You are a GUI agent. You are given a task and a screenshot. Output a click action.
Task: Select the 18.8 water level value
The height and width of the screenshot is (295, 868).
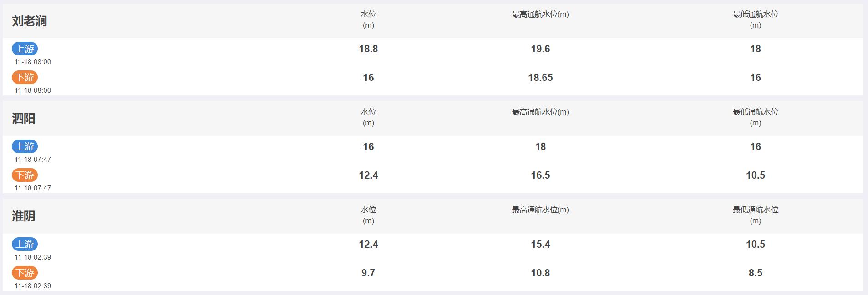point(368,49)
